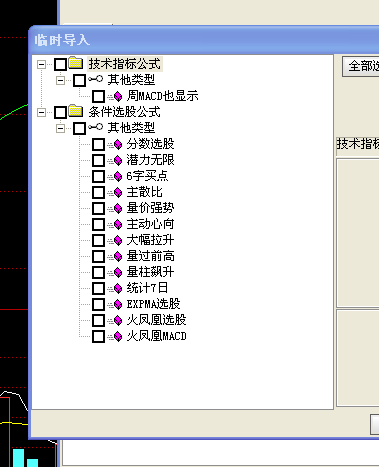Tick the 大幅拉升 checkbox
This screenshot has width=379, height=467.
tap(98, 240)
